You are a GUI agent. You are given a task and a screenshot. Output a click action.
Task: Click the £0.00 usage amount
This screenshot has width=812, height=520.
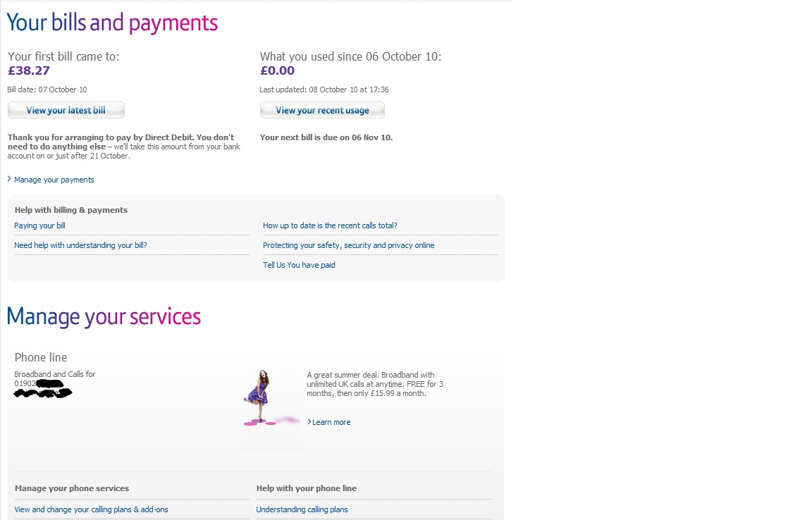coord(277,70)
